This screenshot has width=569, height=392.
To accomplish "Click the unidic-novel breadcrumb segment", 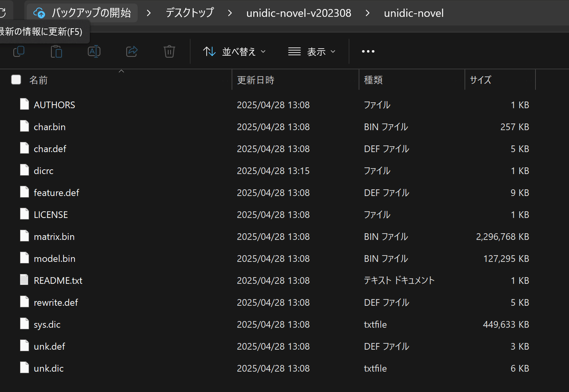I will [413, 13].
